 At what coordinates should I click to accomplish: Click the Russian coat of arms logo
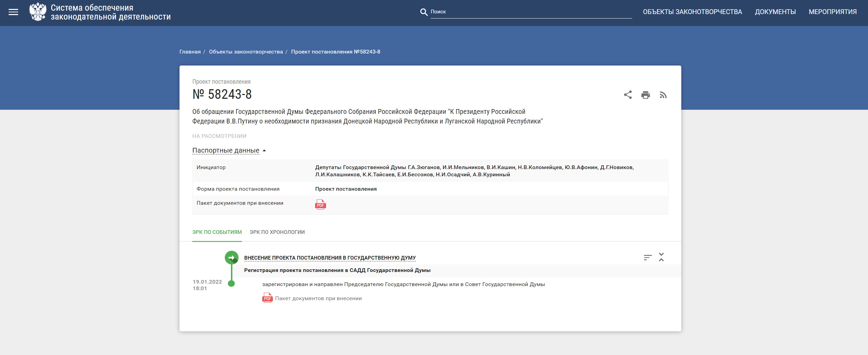point(38,12)
